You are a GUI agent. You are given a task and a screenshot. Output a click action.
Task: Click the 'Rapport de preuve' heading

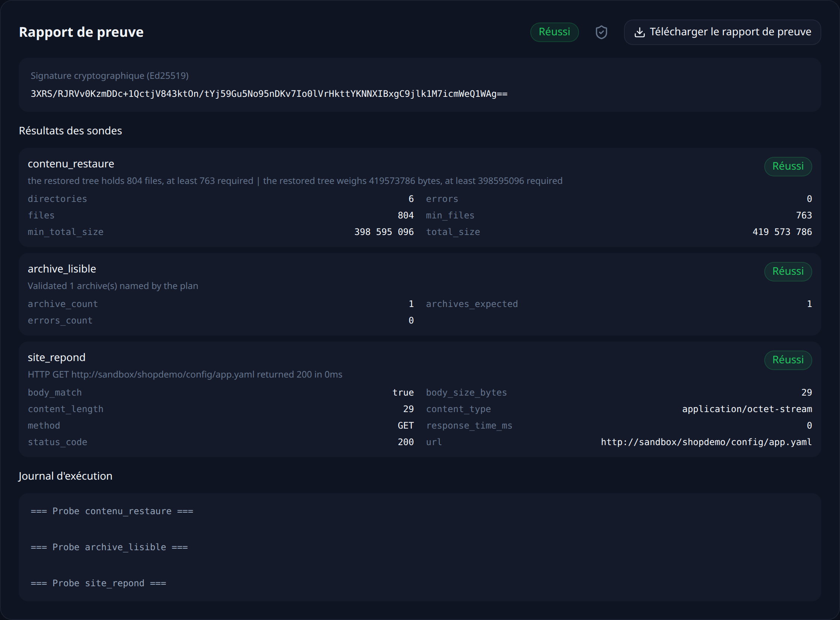coord(81,32)
